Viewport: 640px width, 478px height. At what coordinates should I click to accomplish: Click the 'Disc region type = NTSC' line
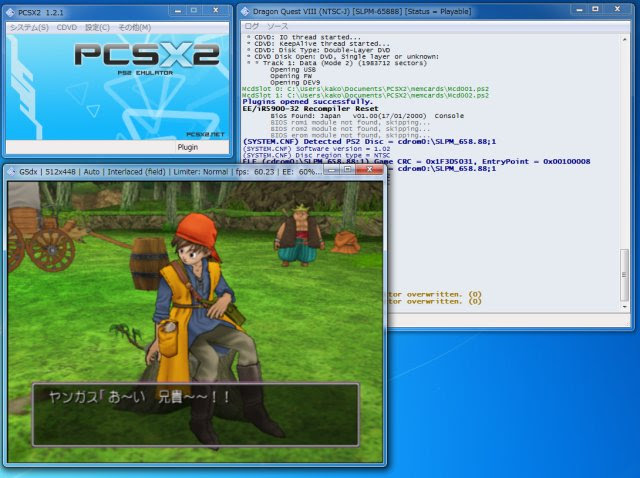tap(316, 155)
